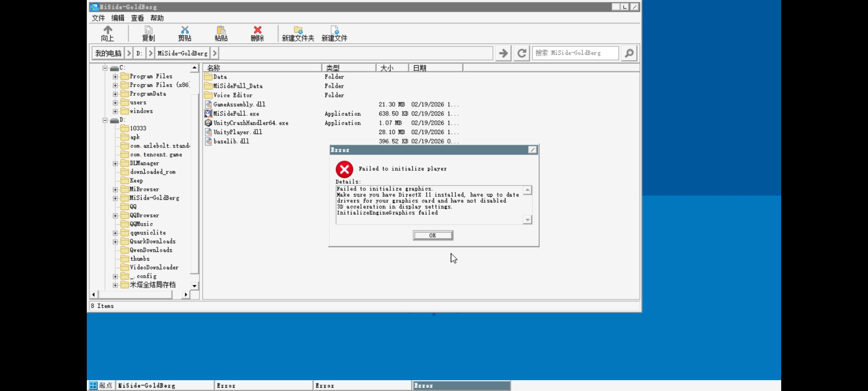
Task: Create a new folder with 新建文件夹 icon
Action: pos(298,31)
